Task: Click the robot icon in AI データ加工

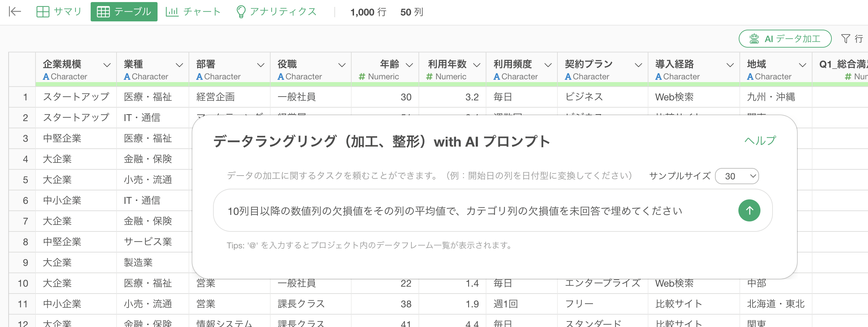Action: 754,39
